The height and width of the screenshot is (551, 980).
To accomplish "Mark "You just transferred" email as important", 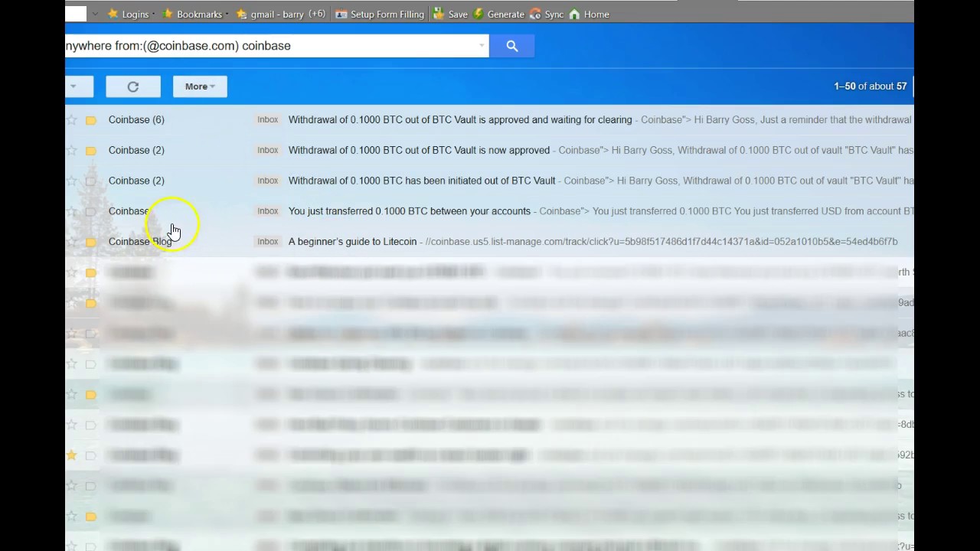I will (x=91, y=211).
